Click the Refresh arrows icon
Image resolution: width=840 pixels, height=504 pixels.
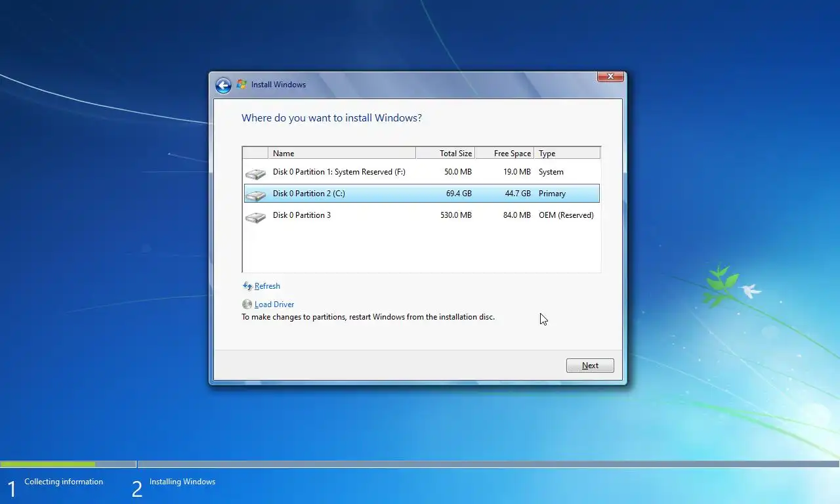[x=247, y=286]
